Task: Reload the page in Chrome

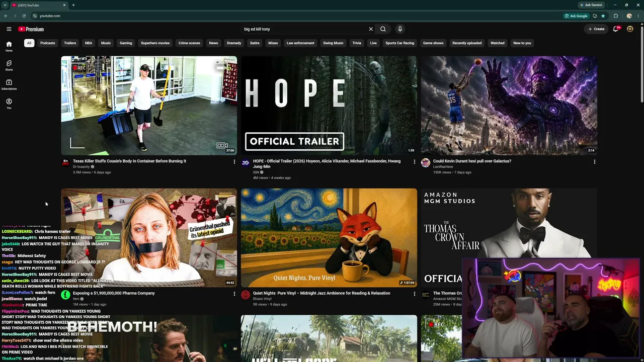Action: 24,16
